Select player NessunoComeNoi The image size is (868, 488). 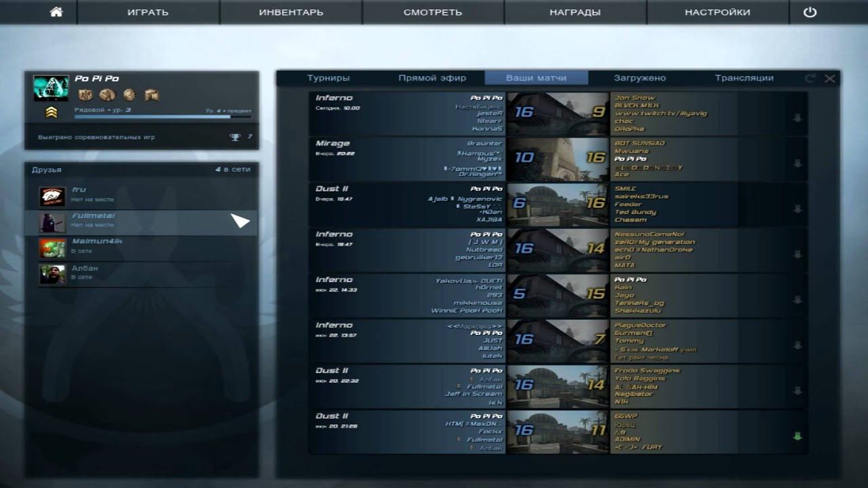pyautogui.click(x=649, y=234)
